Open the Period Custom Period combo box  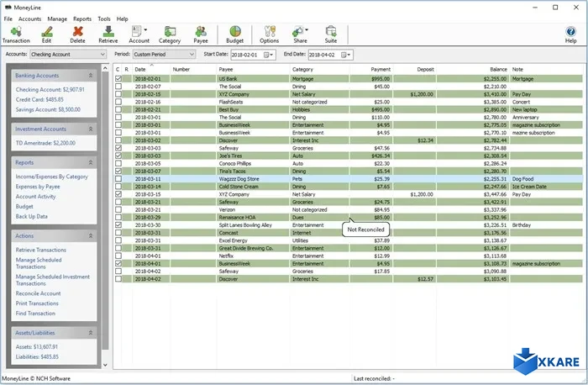tap(164, 55)
